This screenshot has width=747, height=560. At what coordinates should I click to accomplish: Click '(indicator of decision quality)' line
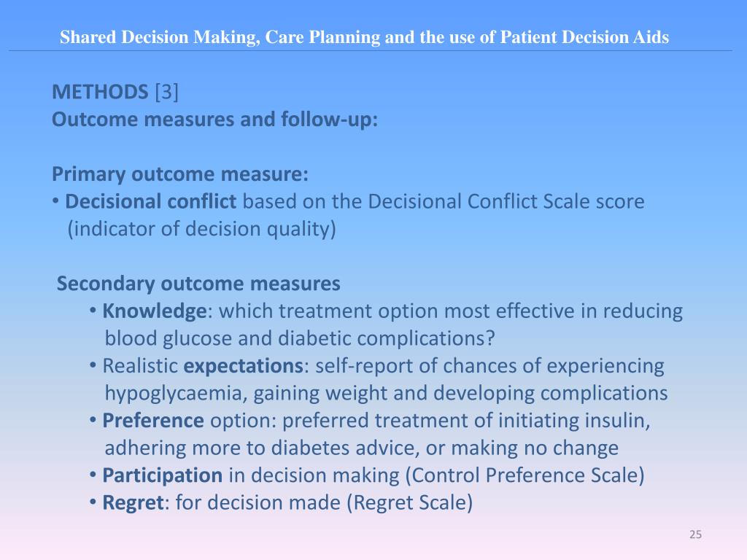tap(201, 229)
